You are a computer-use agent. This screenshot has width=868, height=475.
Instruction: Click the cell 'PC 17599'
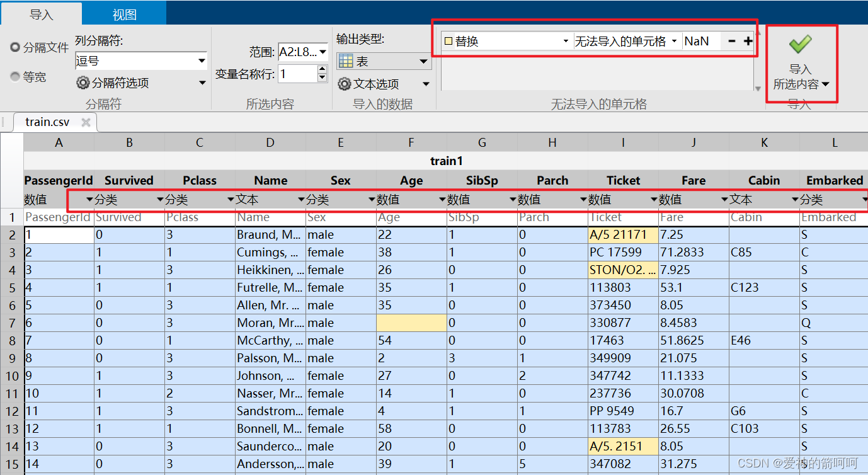(x=624, y=253)
